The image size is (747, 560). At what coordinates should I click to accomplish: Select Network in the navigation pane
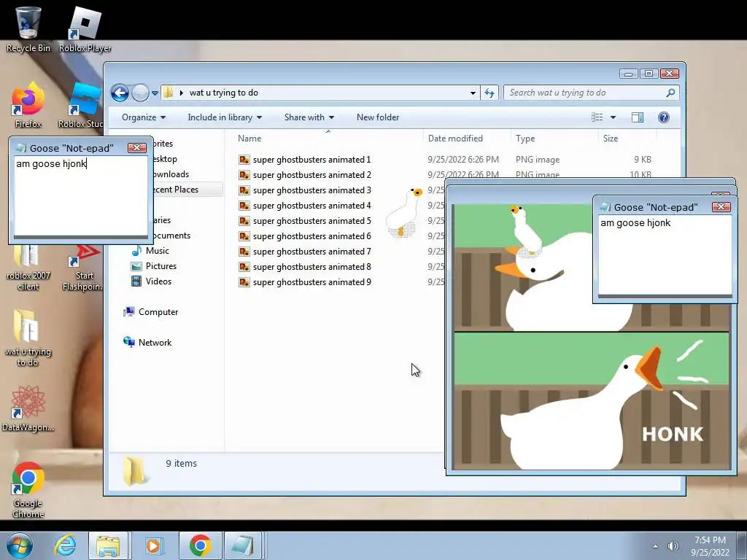(x=147, y=343)
